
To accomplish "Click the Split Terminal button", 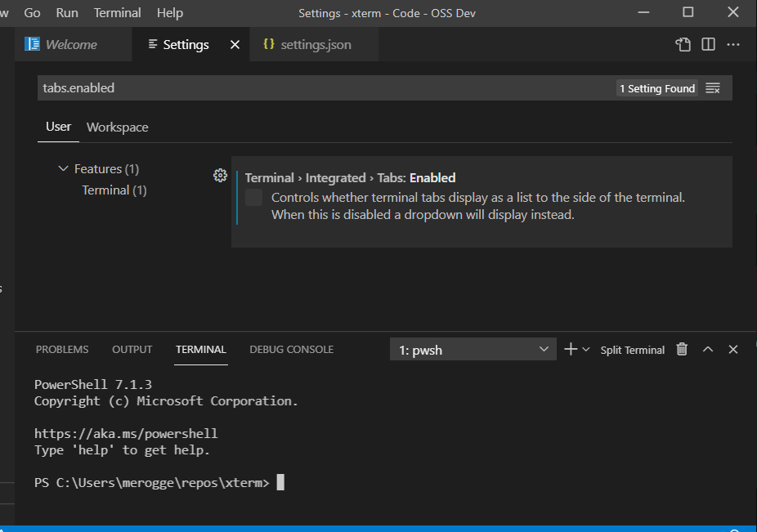I will click(x=632, y=349).
